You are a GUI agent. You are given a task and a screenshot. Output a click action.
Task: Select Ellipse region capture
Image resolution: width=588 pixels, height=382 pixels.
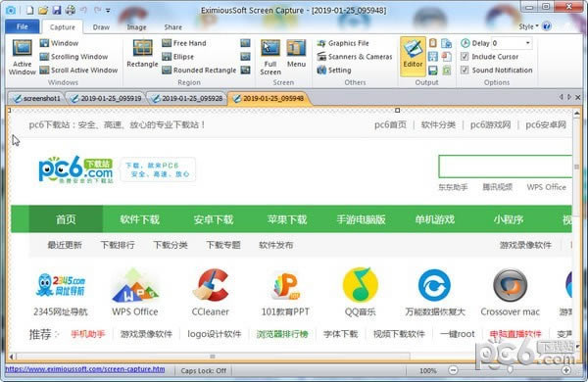coord(177,57)
